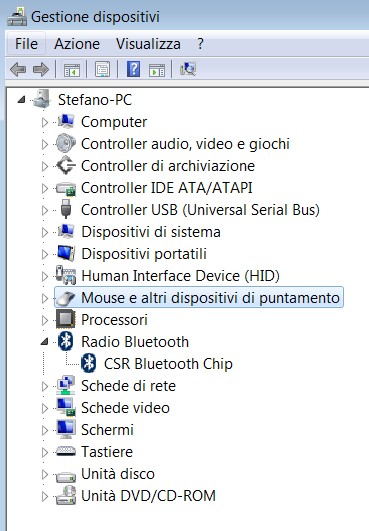Select the Tastiere category
The width and height of the screenshot is (369, 531).
pyautogui.click(x=107, y=452)
